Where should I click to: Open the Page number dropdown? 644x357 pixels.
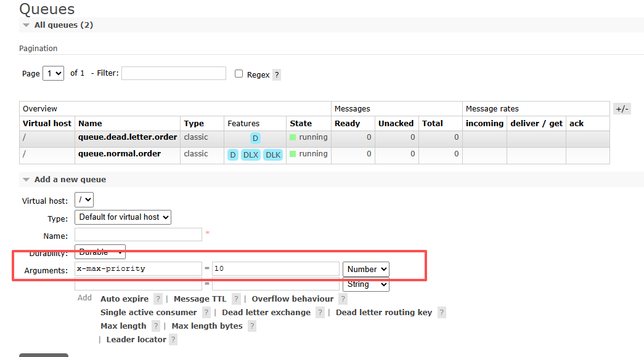pos(53,73)
